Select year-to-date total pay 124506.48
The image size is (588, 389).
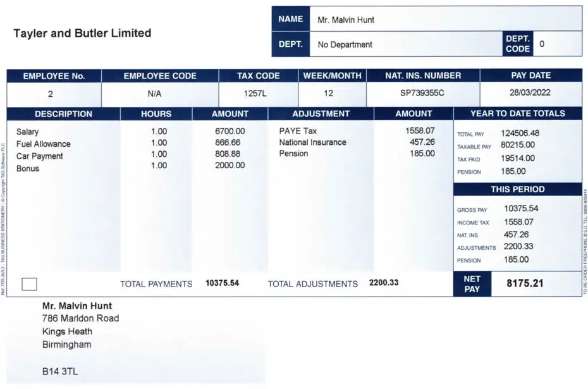click(x=520, y=133)
